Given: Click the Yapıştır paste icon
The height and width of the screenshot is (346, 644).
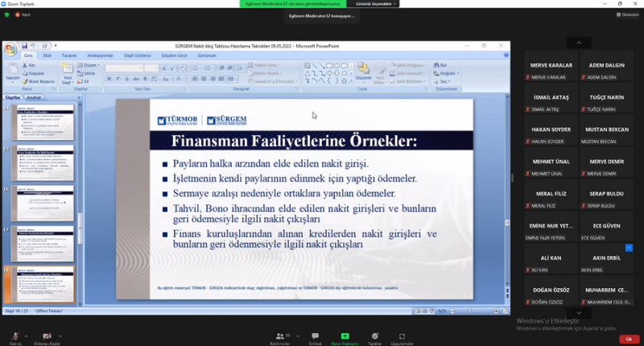Looking at the screenshot, I should (x=10, y=71).
